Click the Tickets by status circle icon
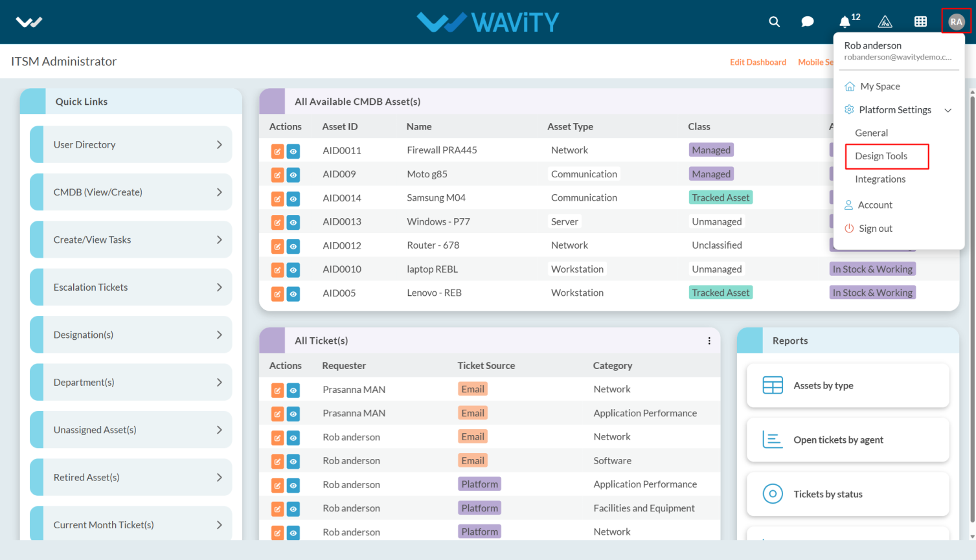Screen dimensions: 976x560 [x=773, y=494]
